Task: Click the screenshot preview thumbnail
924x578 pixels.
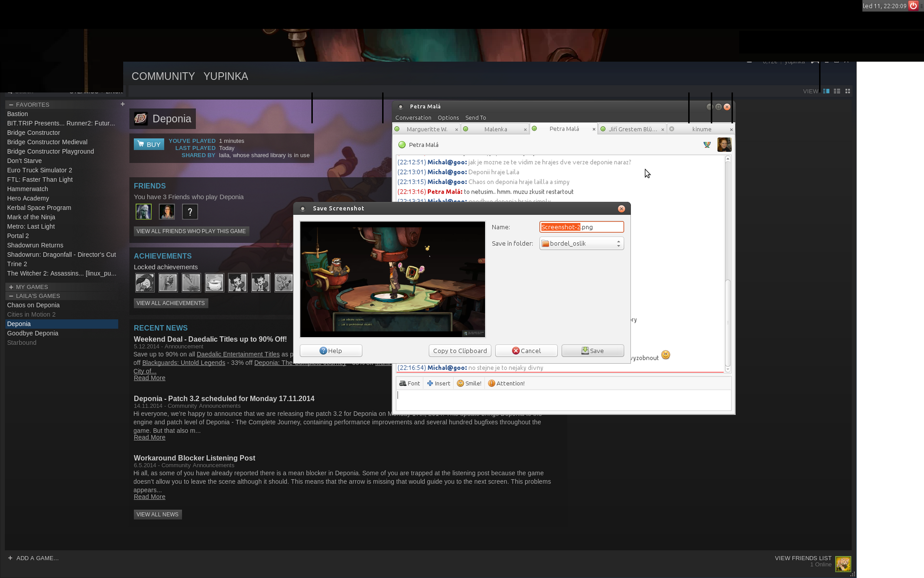Action: [392, 279]
